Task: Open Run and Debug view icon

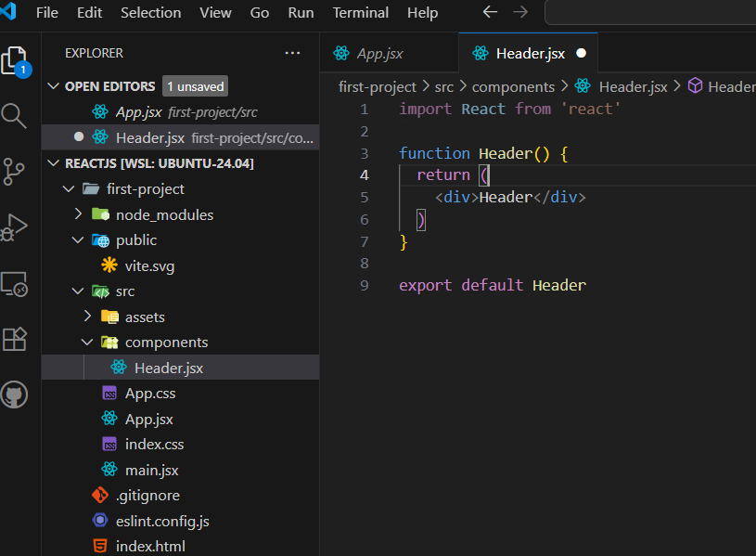Action: [x=15, y=227]
